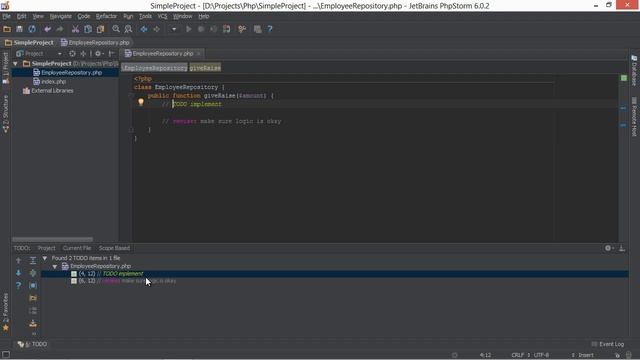Viewport: 640px width, 360px height.
Task: Collapse the Found 2 TODO items node
Action: pyautogui.click(x=45, y=258)
